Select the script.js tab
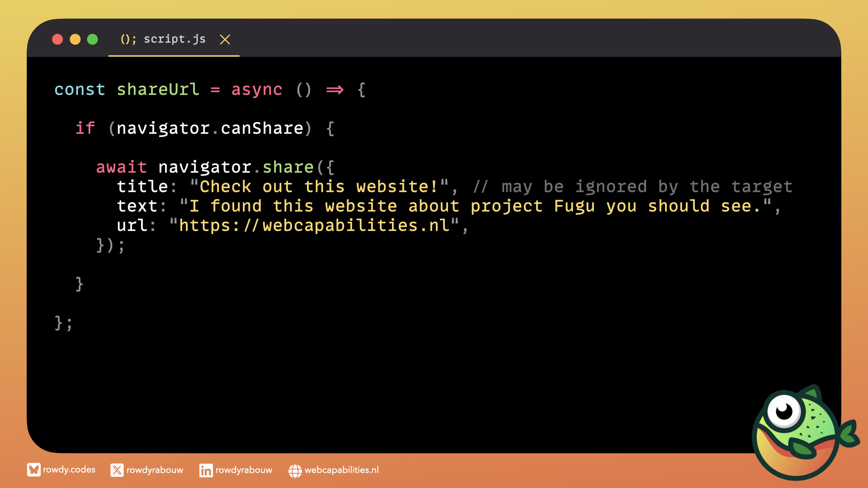The image size is (868, 488). pos(175,39)
